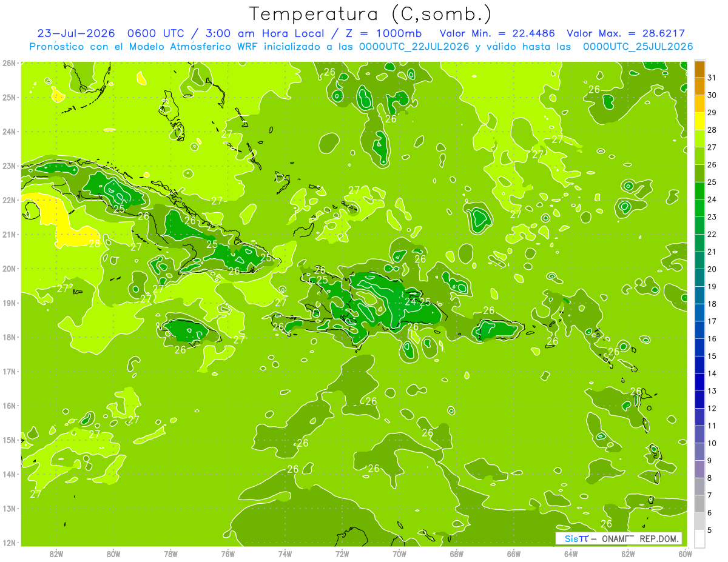Click the "62W" longitude label
The width and height of the screenshot is (728, 562).
tap(628, 554)
